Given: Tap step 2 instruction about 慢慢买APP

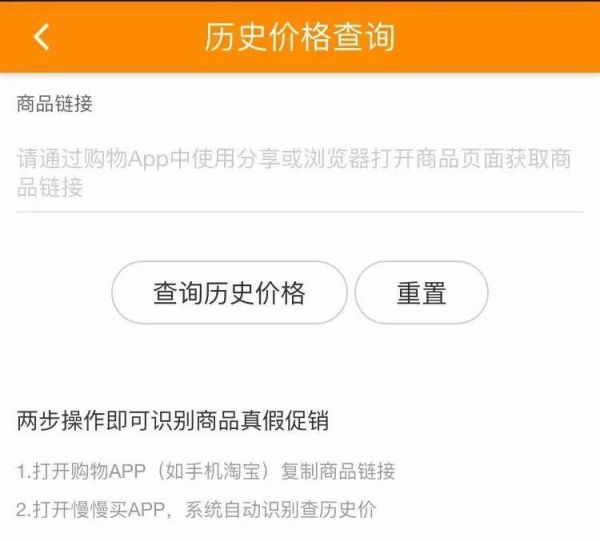Looking at the screenshot, I should click(x=196, y=510).
